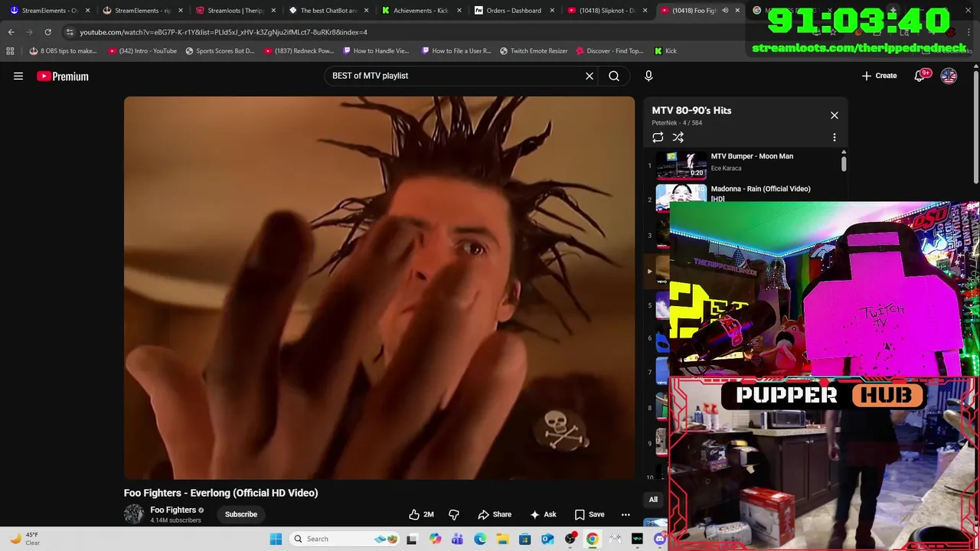Switch to Chrome taskbar icon
Image resolution: width=980 pixels, height=551 pixels.
tap(593, 539)
